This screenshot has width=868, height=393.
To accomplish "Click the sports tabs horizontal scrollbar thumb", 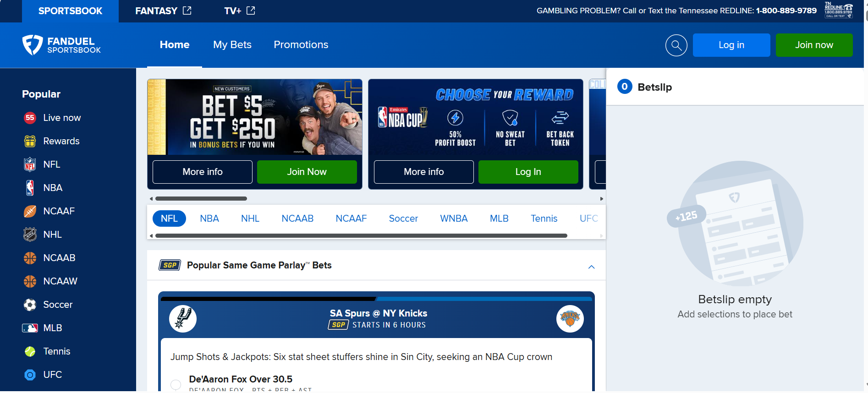I will (361, 236).
